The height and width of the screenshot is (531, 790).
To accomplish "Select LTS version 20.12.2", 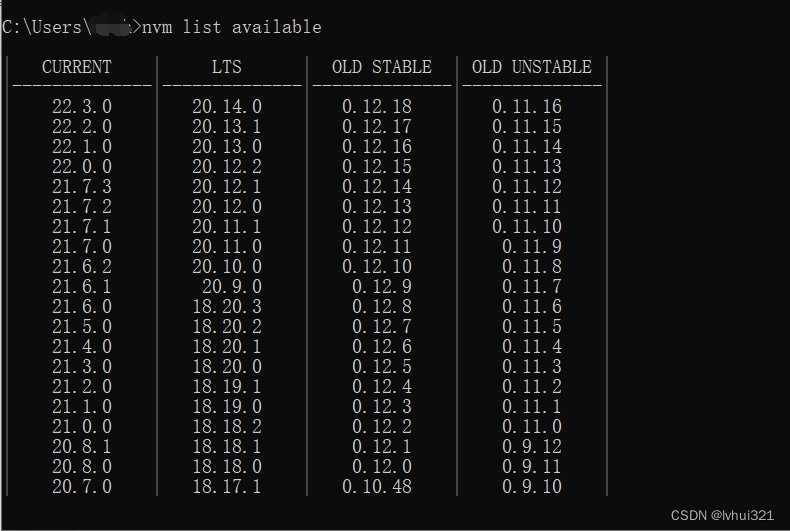I will [227, 166].
